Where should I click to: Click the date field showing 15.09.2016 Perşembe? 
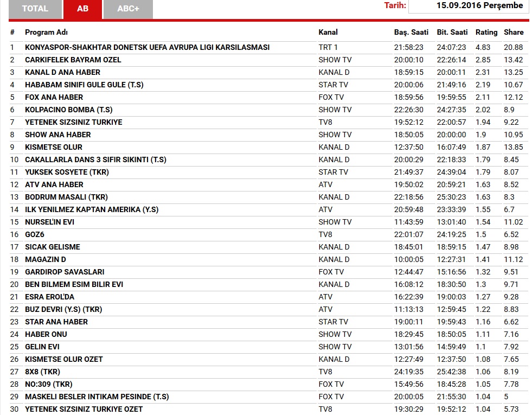(469, 6)
